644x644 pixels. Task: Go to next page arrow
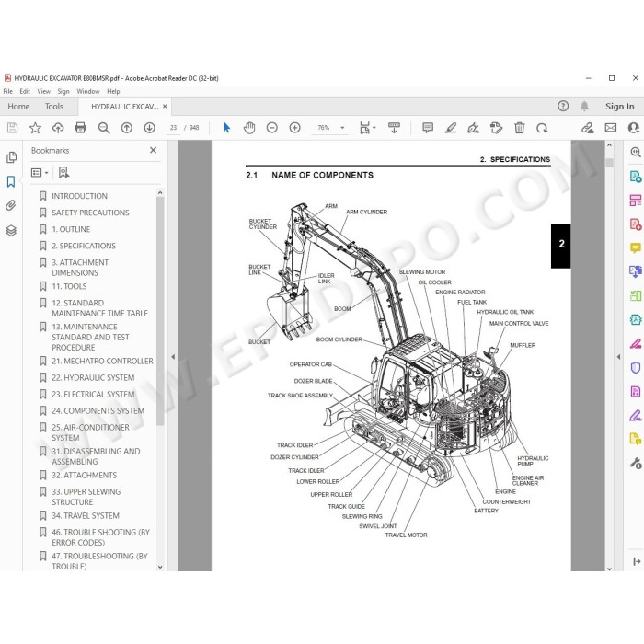click(x=149, y=128)
